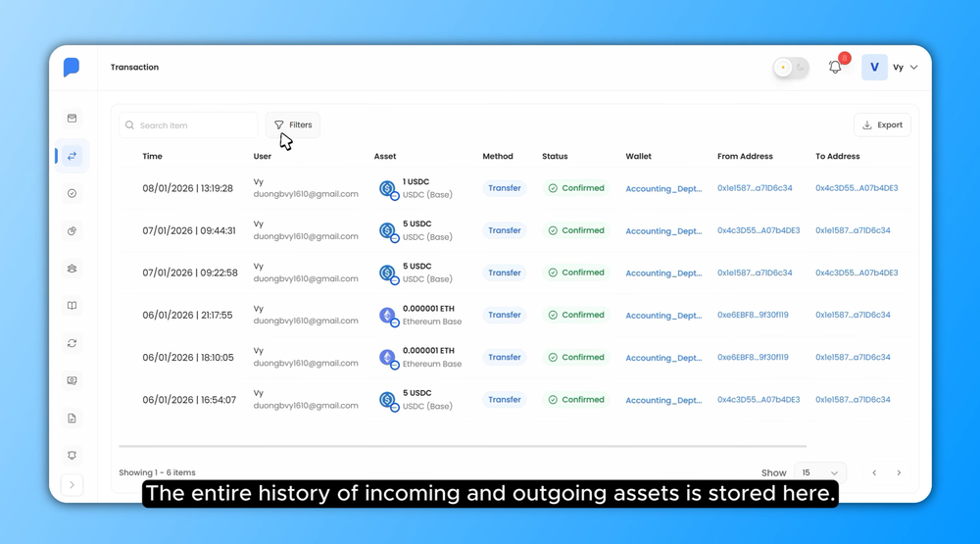Open the notifications bell
980x544 pixels.
(x=835, y=67)
